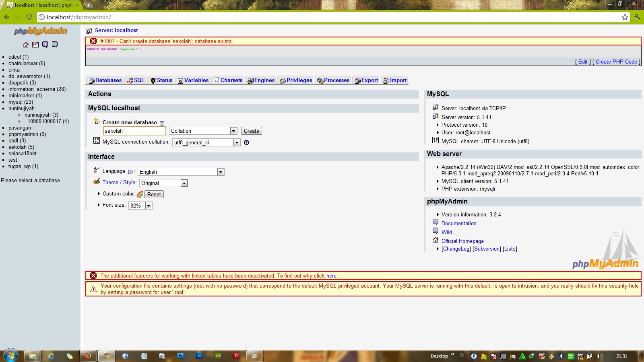Switch to the Databases tab
This screenshot has width=644, height=362.
pos(105,80)
